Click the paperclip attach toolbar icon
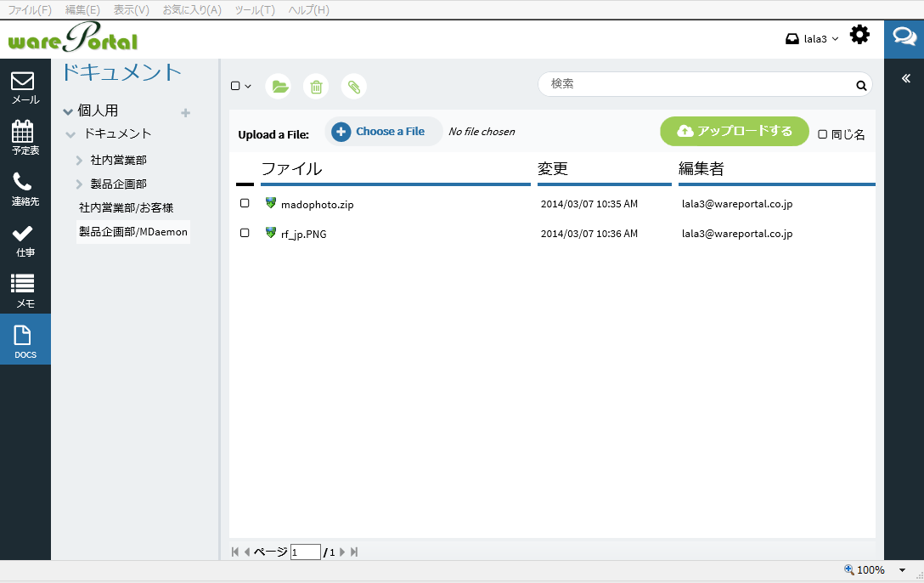The height and width of the screenshot is (583, 924). tap(354, 86)
